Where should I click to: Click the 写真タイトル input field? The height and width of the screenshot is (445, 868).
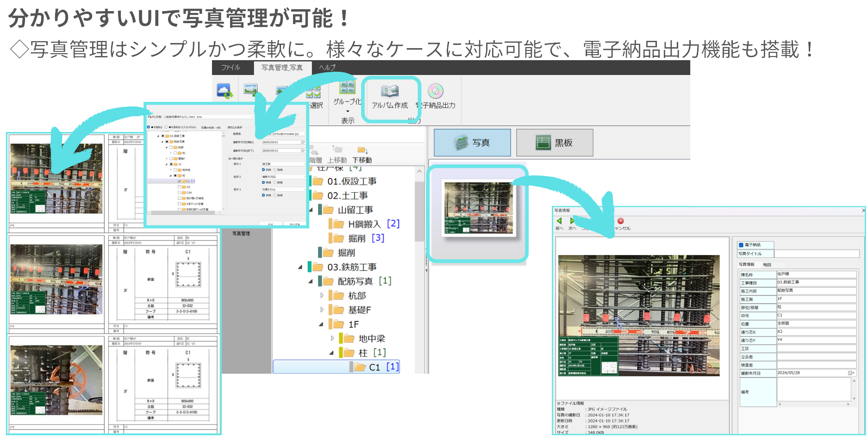pyautogui.click(x=817, y=254)
